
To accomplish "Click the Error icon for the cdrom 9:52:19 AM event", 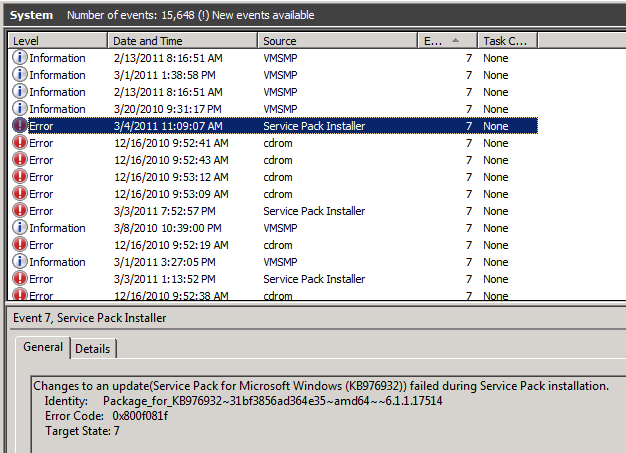I will click(x=19, y=245).
